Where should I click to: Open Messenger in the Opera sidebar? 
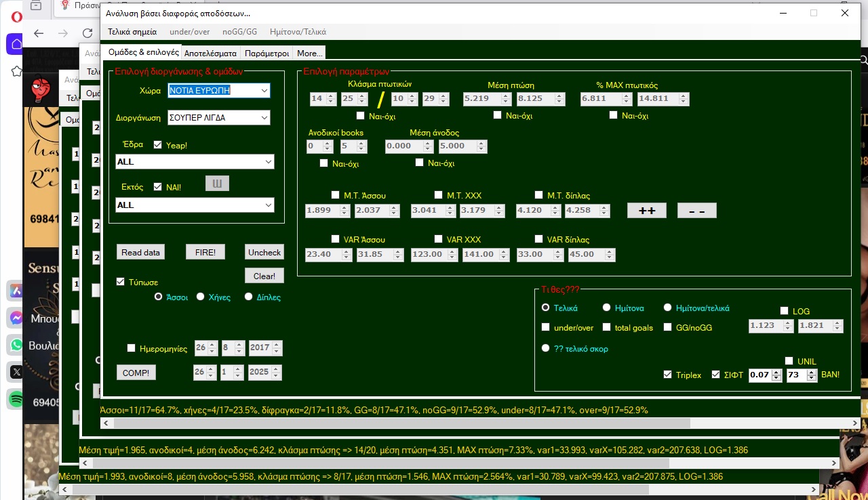click(x=15, y=318)
